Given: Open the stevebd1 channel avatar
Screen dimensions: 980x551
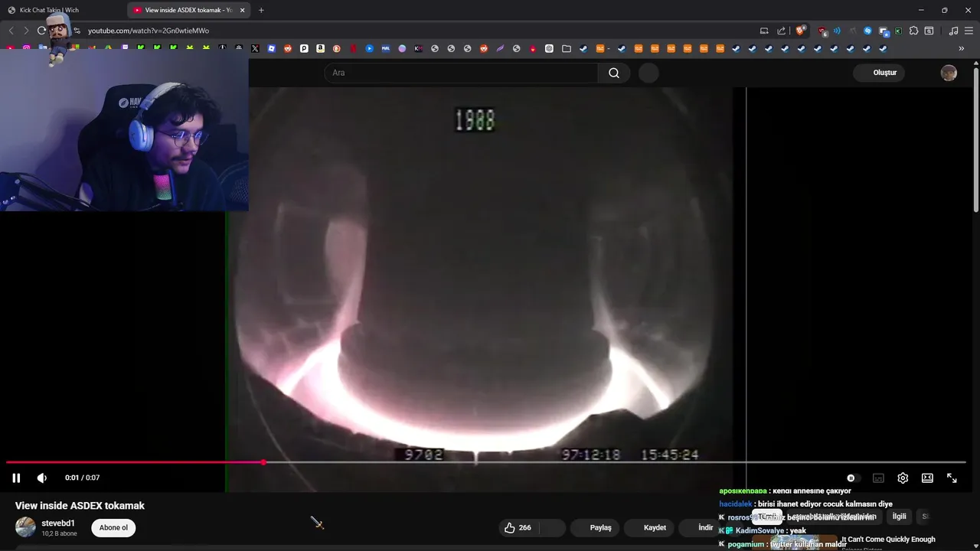Looking at the screenshot, I should click(x=25, y=527).
